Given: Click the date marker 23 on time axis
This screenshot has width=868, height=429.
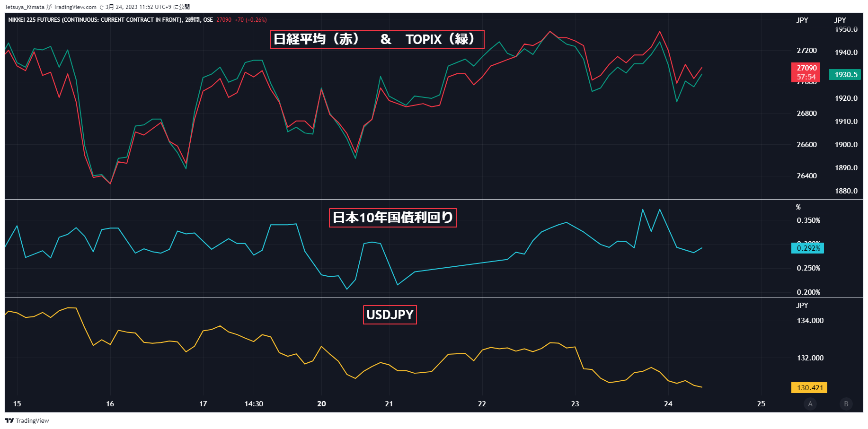Looking at the screenshot, I should (x=575, y=404).
